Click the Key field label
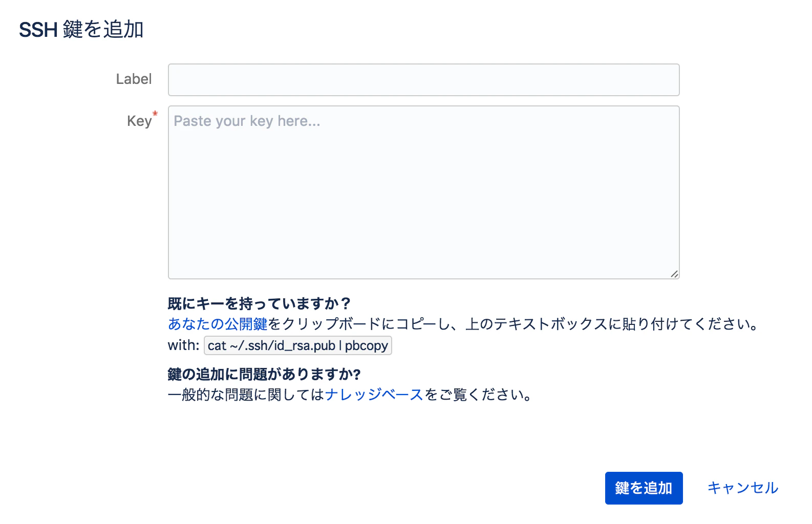The image size is (812, 524). (140, 121)
